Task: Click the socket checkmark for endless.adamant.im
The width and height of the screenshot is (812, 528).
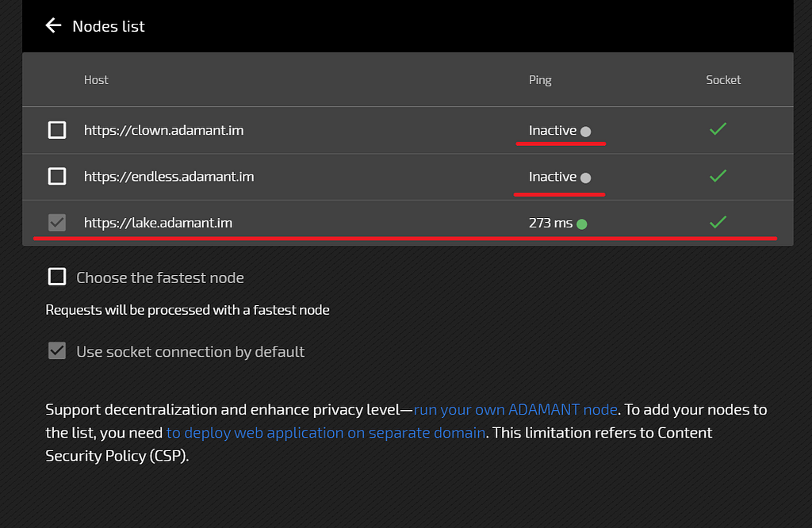Action: coord(718,175)
